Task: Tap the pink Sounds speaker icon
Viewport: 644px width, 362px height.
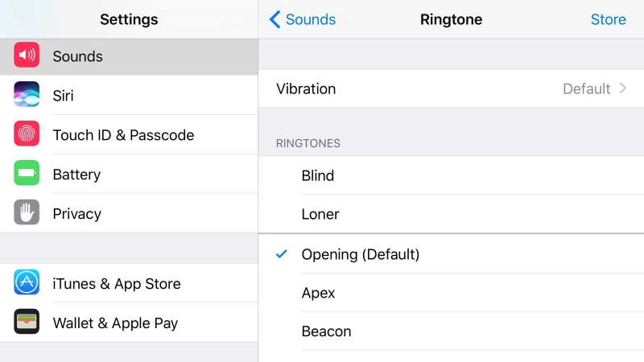Action: coord(27,56)
